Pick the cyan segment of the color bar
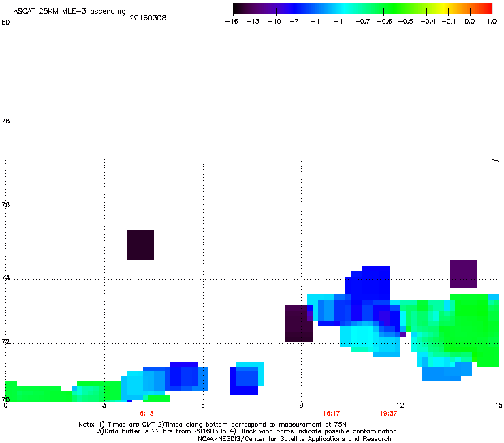Screen dimensions: 504x443 [x=345, y=9]
